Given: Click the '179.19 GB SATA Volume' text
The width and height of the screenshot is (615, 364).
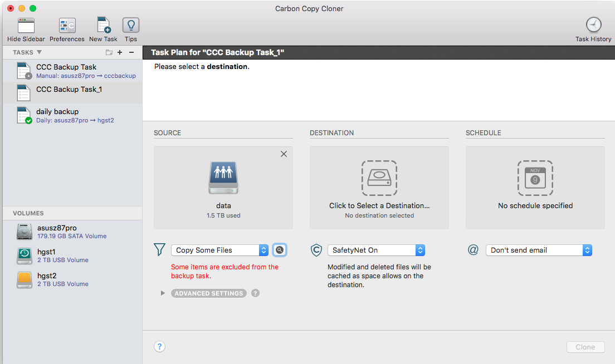Looking at the screenshot, I should click(72, 236).
